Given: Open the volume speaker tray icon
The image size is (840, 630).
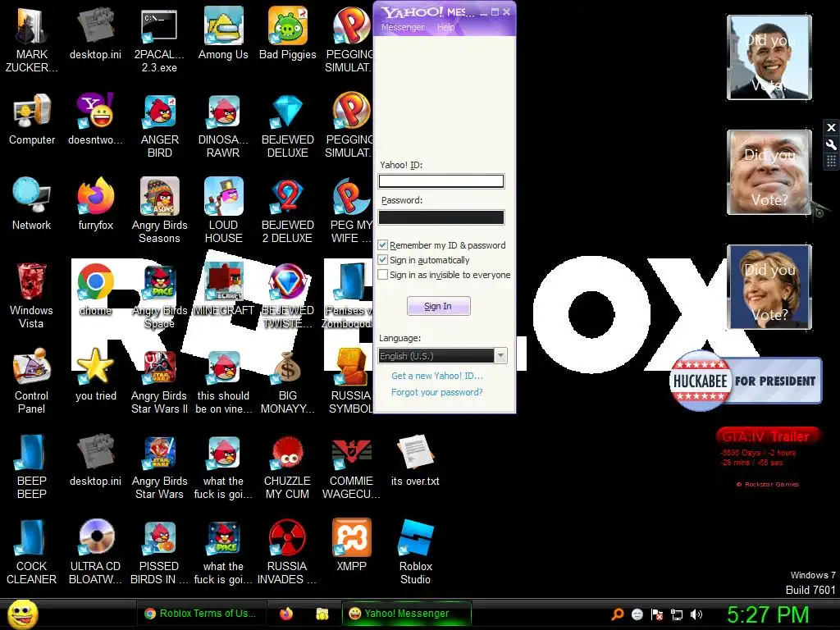Looking at the screenshot, I should [x=696, y=614].
